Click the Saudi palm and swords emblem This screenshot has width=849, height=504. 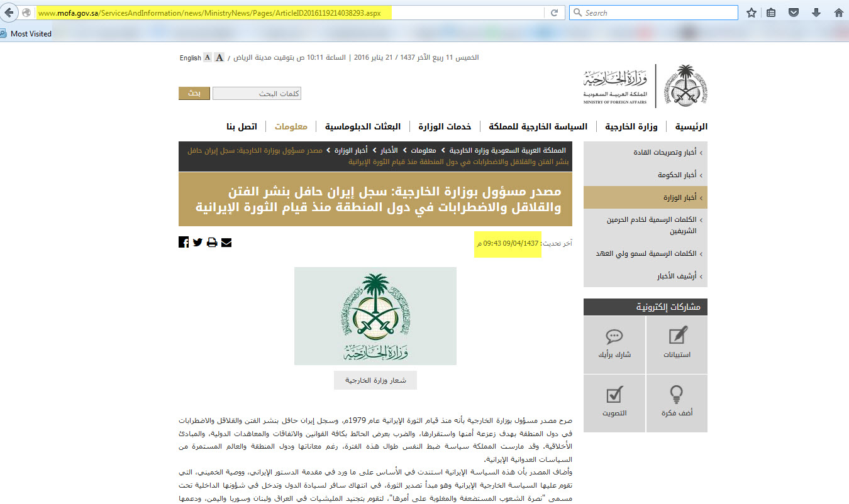click(685, 85)
